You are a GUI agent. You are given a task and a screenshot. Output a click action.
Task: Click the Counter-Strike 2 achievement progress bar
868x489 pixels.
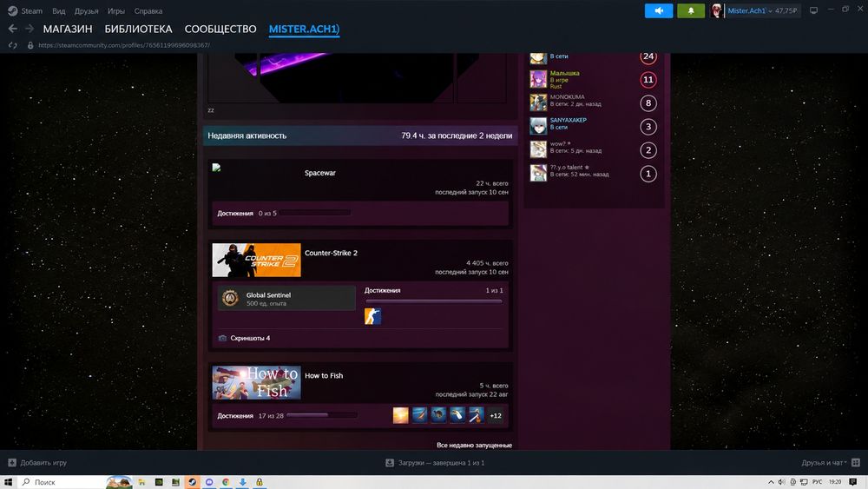(434, 301)
